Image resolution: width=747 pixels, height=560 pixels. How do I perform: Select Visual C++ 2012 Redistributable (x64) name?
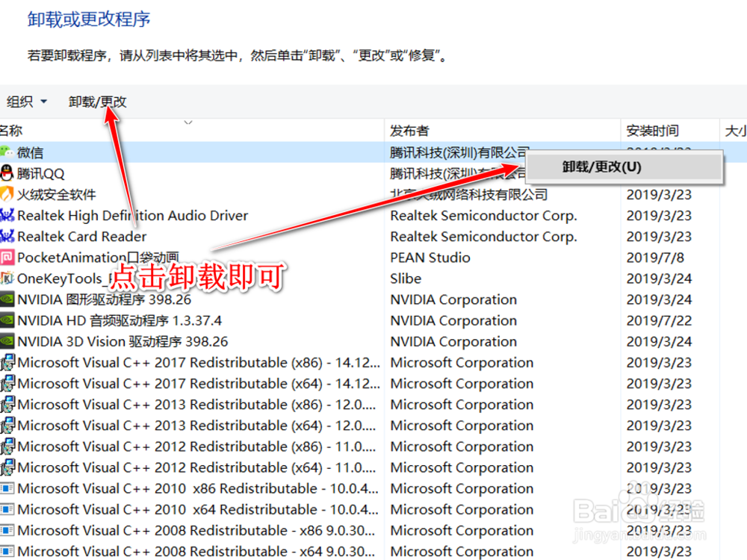pyautogui.click(x=196, y=467)
